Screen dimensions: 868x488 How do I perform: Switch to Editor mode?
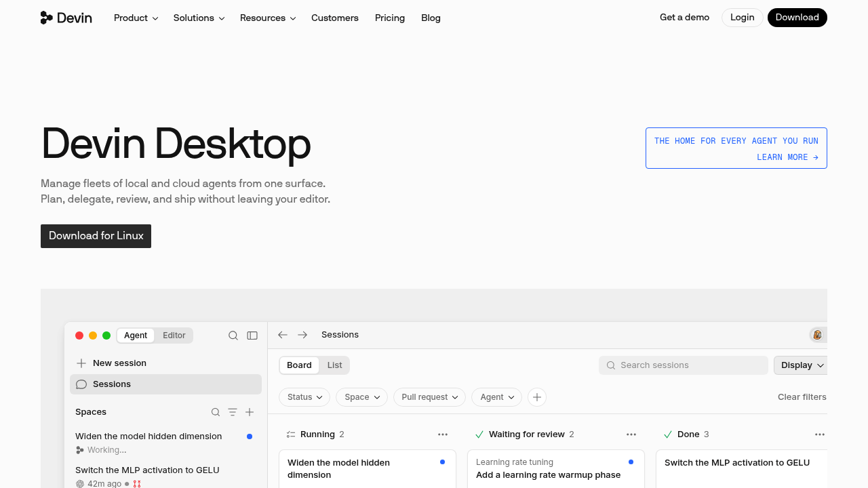(x=174, y=335)
